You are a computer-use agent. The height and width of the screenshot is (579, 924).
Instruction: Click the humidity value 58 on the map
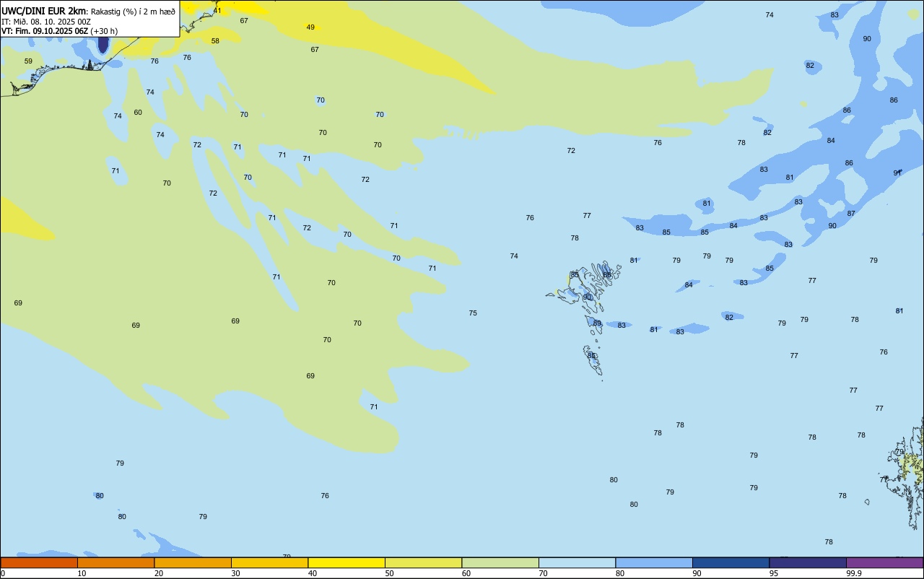[x=215, y=41]
